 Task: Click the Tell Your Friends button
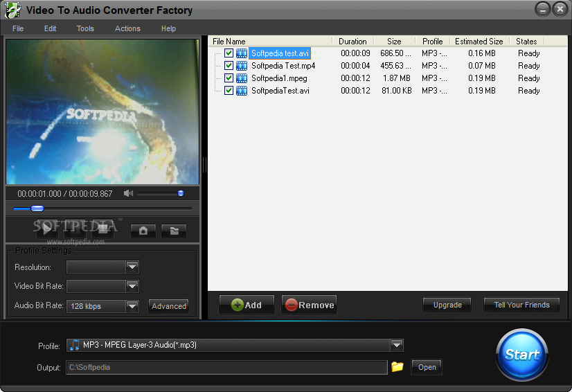[x=521, y=305]
